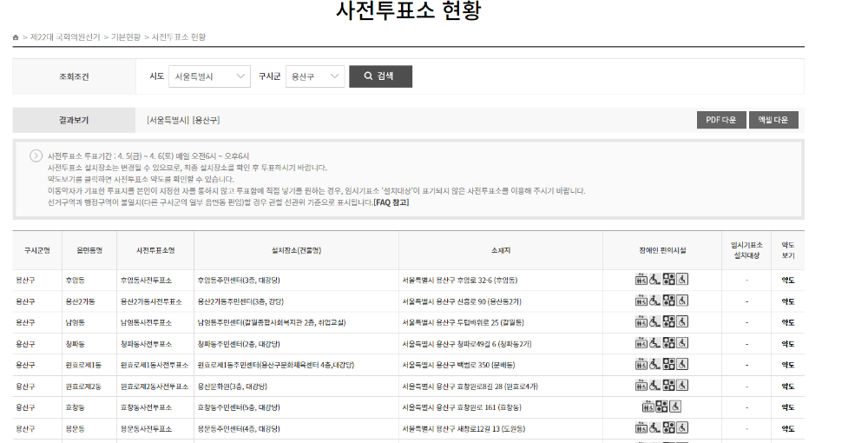Click the 사전투표소 현황 page heading
868x443 pixels.
click(409, 10)
